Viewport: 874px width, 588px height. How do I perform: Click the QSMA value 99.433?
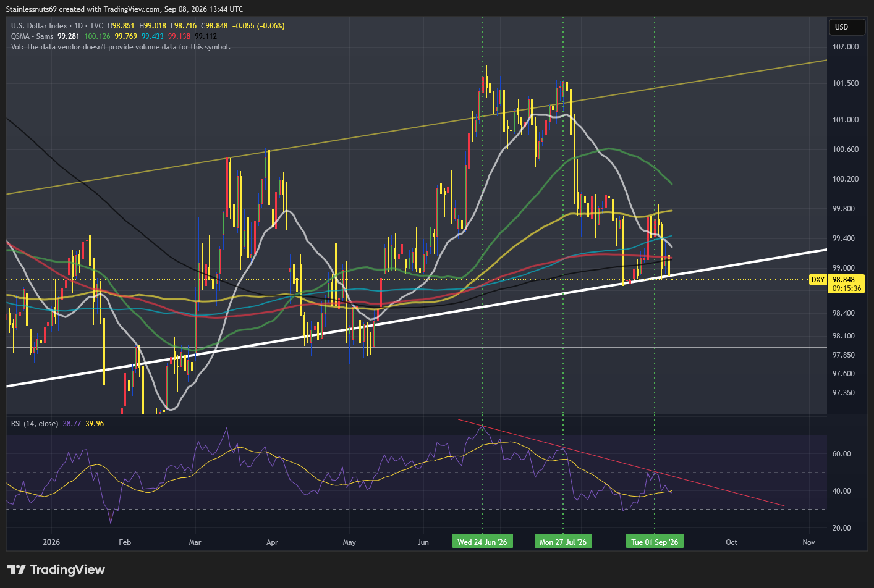tap(153, 36)
